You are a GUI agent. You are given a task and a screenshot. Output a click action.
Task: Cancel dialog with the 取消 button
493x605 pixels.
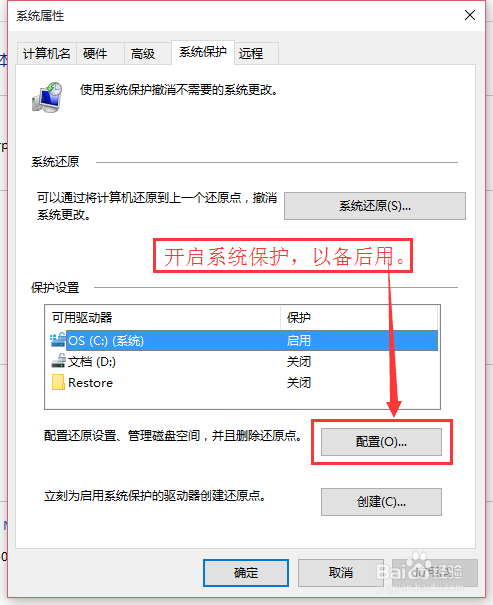point(341,573)
